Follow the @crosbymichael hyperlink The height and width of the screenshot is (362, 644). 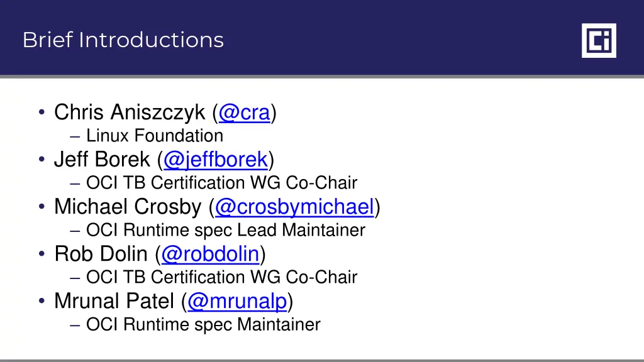pyautogui.click(x=294, y=207)
